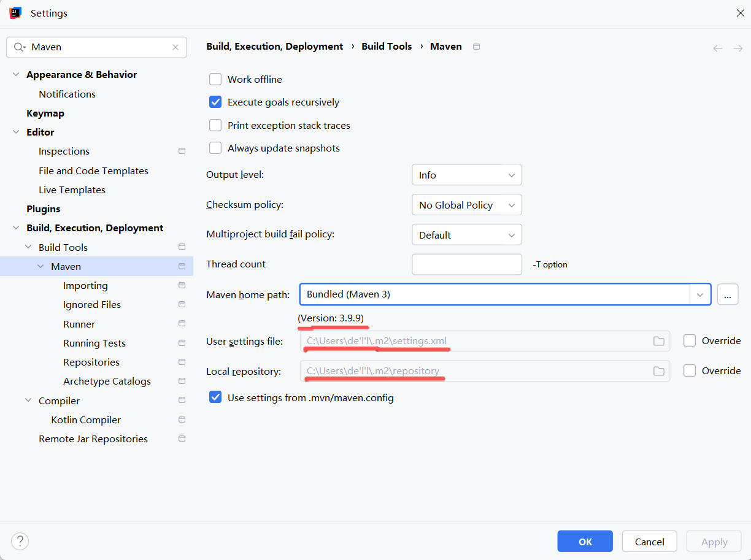Click project-level icon beside Repositories
751x560 pixels.
pyautogui.click(x=182, y=362)
